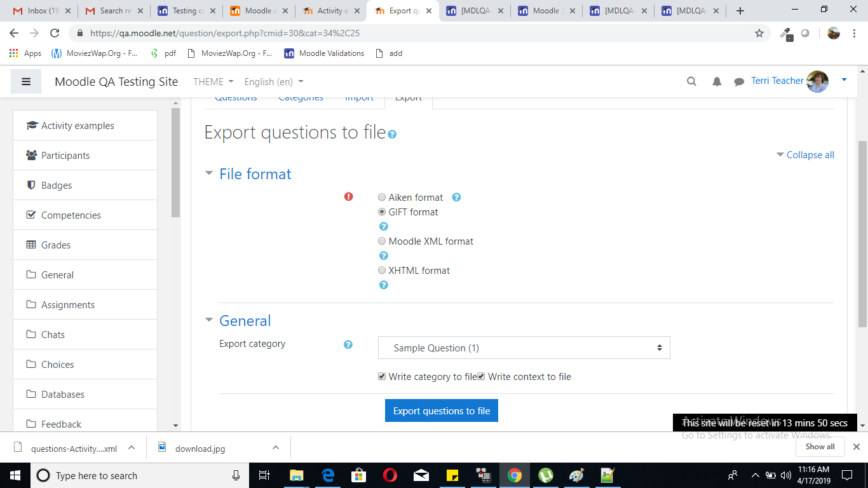Click Terri Teacher's profile picture
This screenshot has height=488, width=868.
(817, 81)
